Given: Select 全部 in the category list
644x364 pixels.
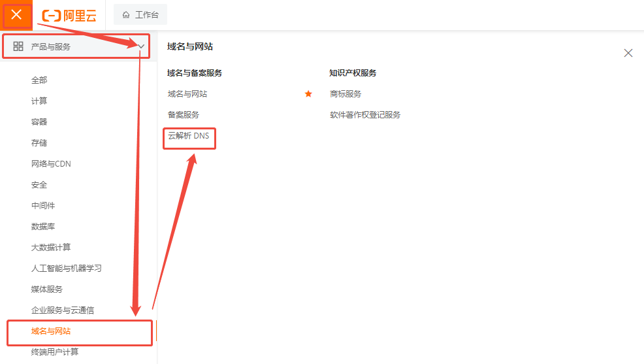Looking at the screenshot, I should [39, 80].
